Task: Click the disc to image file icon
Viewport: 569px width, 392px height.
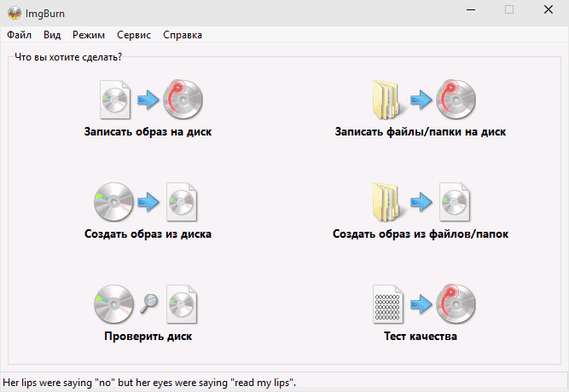Action: coord(148,202)
